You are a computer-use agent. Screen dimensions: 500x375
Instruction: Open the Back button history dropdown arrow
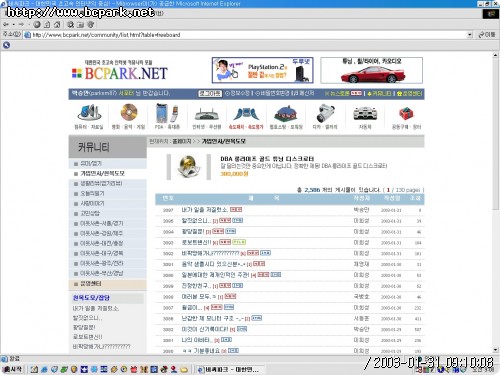[x=13, y=24]
